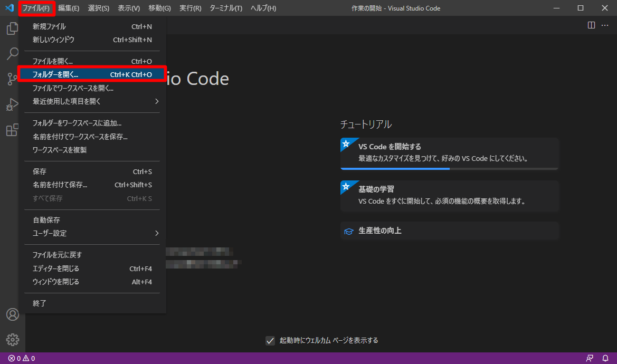
Task: Choose ウィンドウを閉じる entry
Action: 92,282
